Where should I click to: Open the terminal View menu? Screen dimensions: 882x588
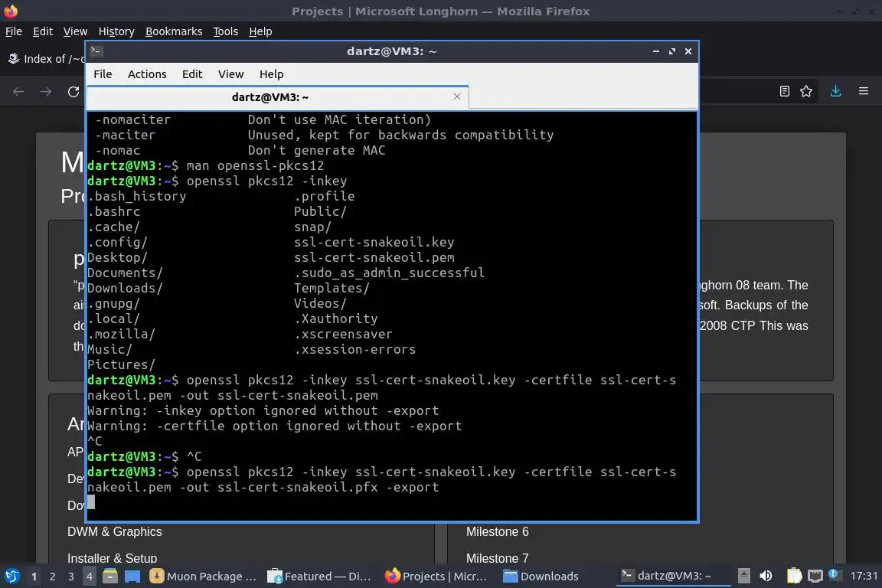click(230, 74)
